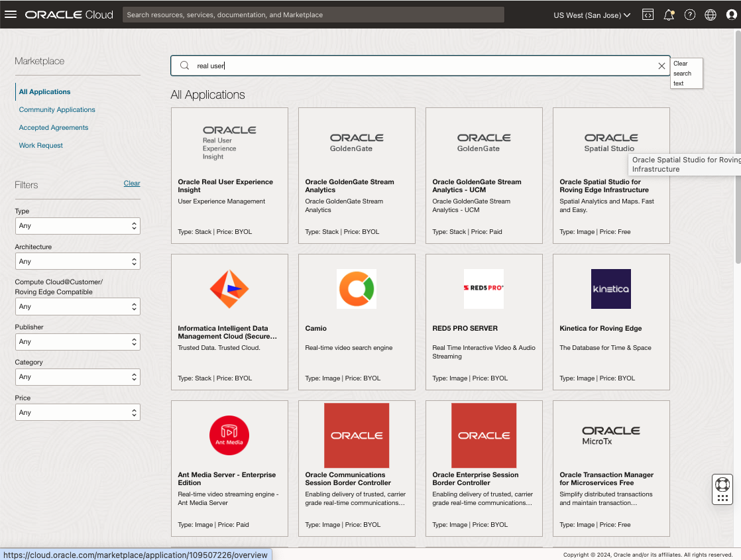Click the help question mark icon
The width and height of the screenshot is (741, 560).
(x=690, y=15)
